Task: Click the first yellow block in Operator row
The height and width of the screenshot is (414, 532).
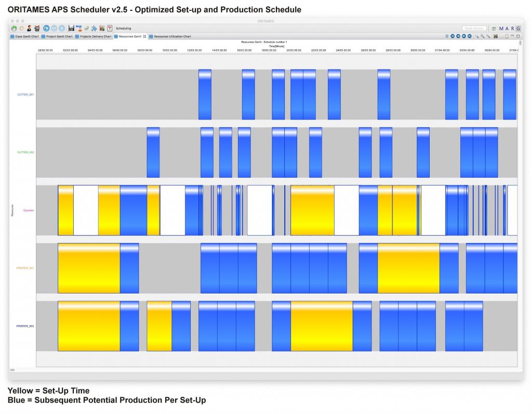Action: [66, 210]
